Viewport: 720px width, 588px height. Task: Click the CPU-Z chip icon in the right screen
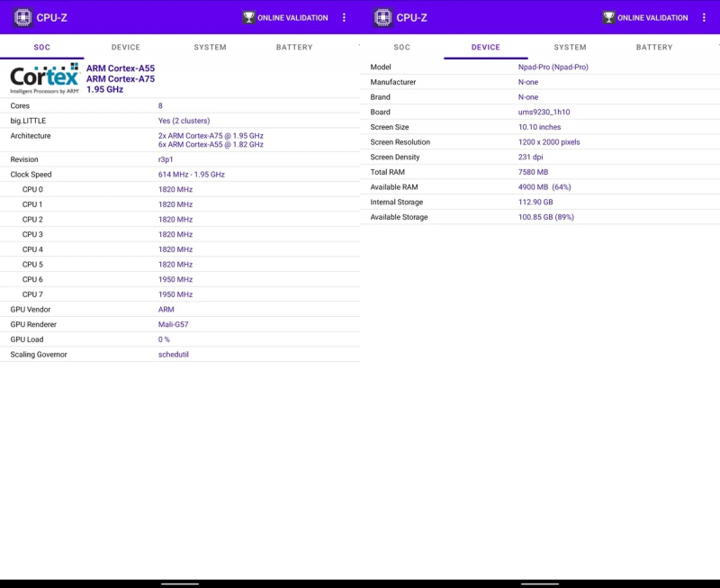coord(382,17)
